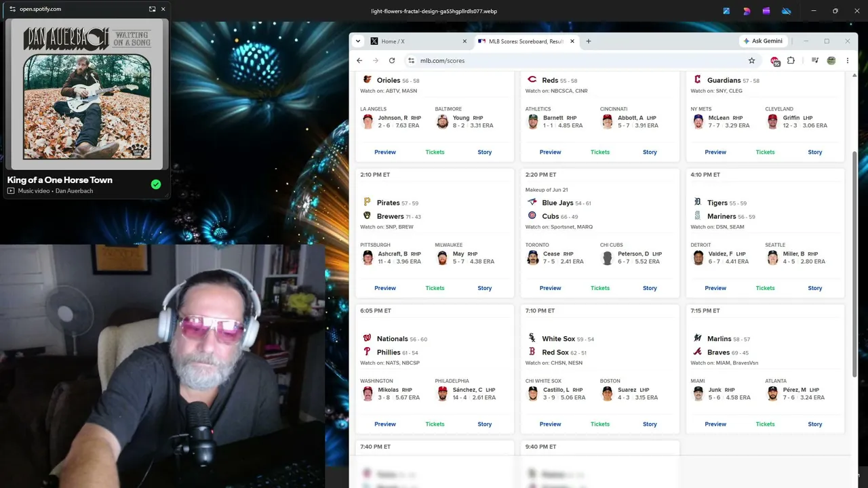Open the red extension with 95 badge
The width and height of the screenshot is (868, 488).
click(x=775, y=61)
